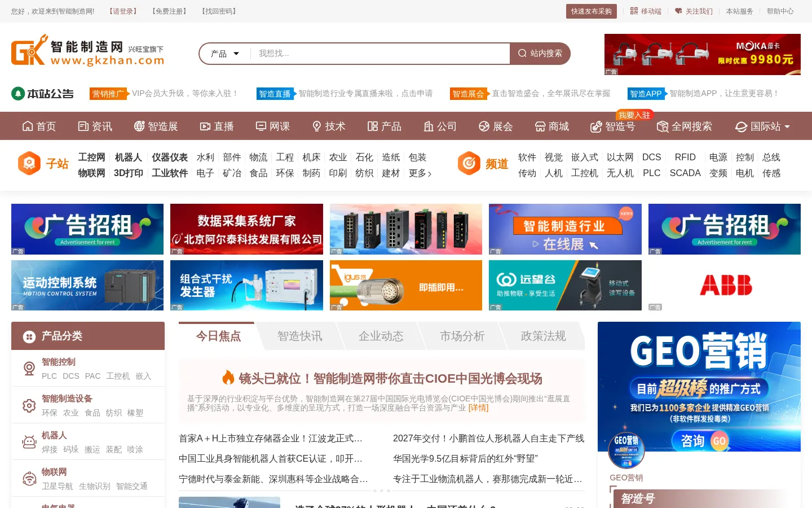Viewport: 812px width, 508px height.
Task: Click the 咨询 GO button in GEO营销 ad
Action: tap(700, 441)
